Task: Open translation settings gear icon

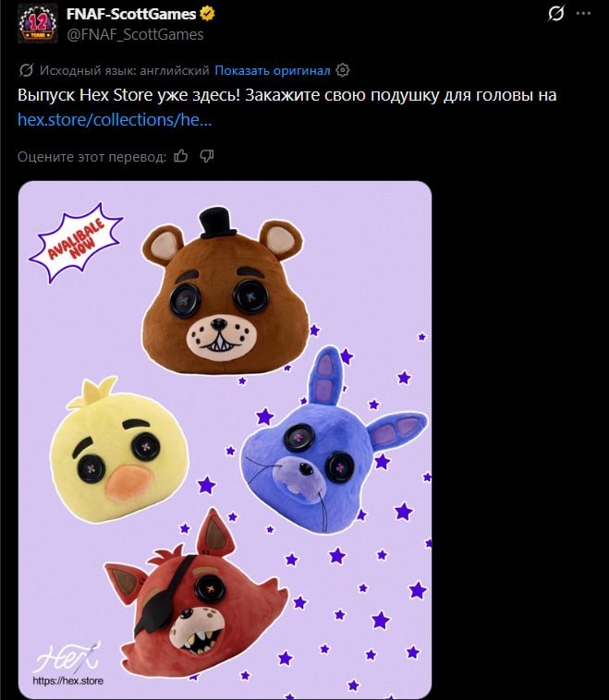Action: pos(342,70)
